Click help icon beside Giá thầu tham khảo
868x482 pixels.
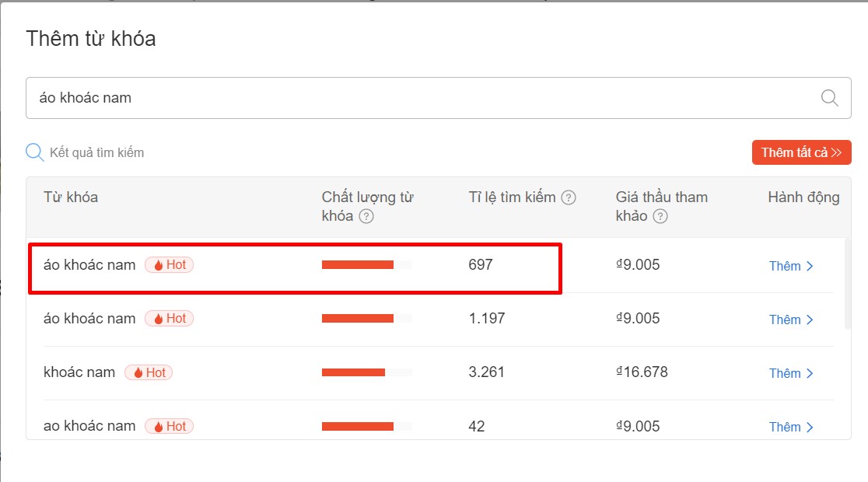click(x=660, y=216)
